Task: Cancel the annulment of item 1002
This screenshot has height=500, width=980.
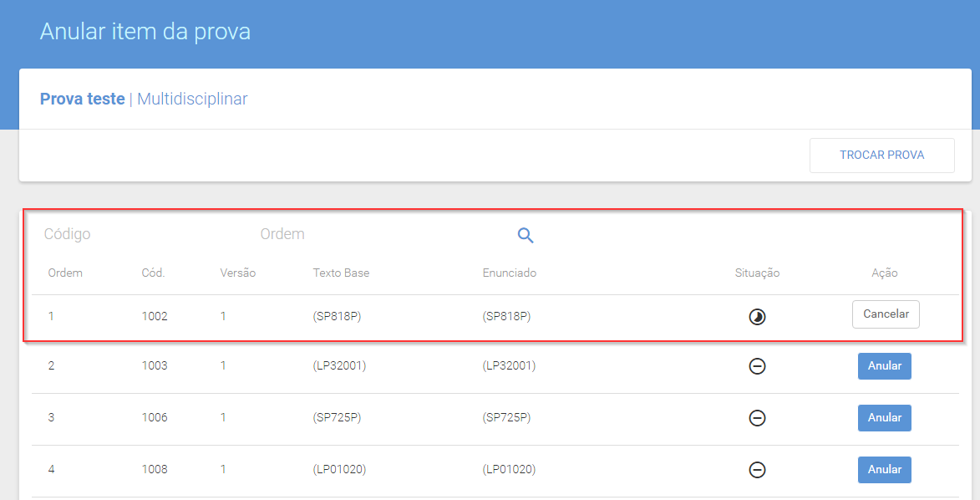Action: [x=886, y=314]
